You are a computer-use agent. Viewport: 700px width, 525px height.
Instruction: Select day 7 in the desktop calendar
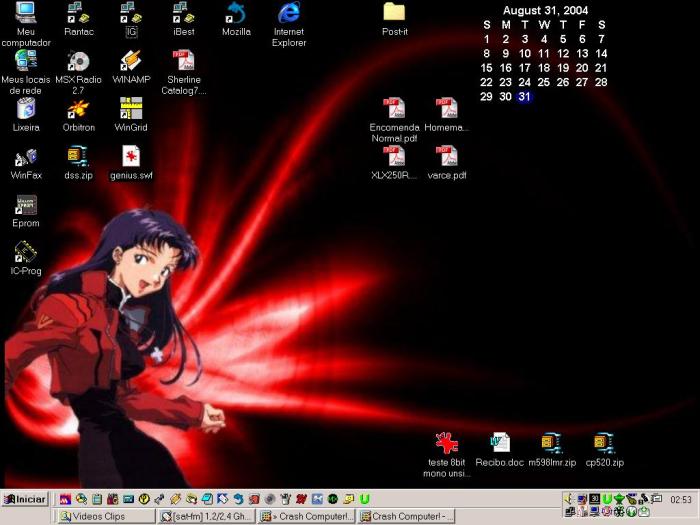(601, 39)
